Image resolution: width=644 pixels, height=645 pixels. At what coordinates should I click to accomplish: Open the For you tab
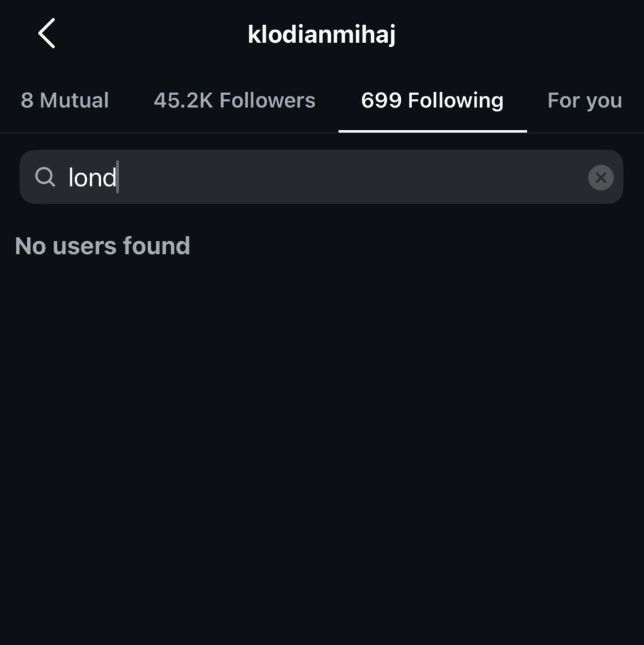coord(584,101)
